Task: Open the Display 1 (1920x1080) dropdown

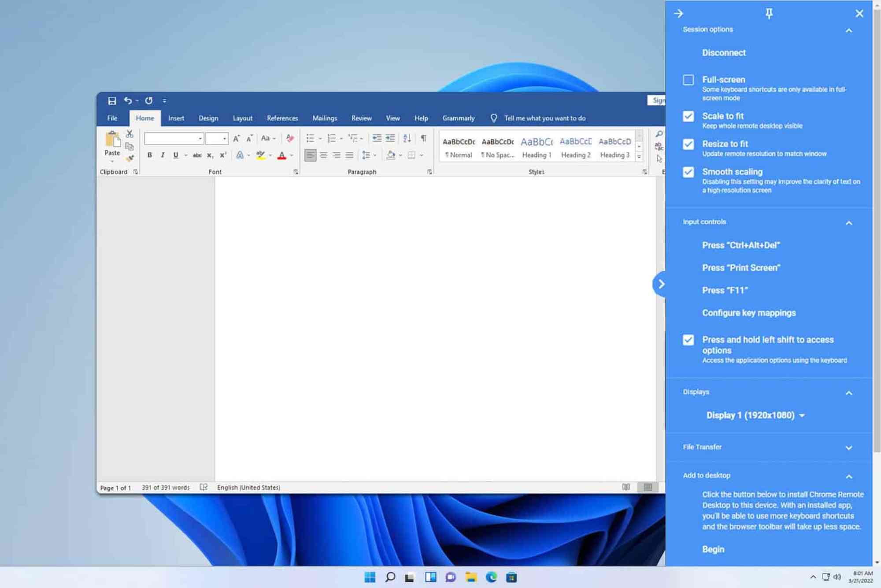Action: pos(755,415)
